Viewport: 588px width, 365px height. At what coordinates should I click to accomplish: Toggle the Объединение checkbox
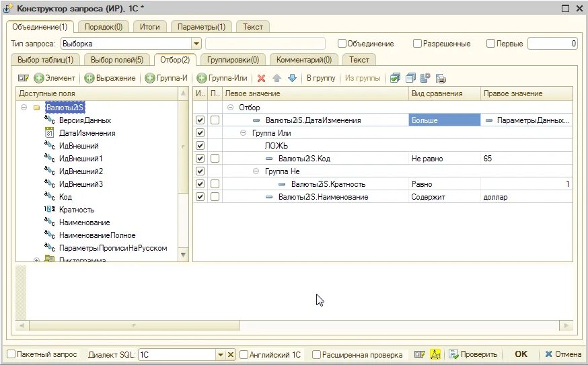click(342, 44)
